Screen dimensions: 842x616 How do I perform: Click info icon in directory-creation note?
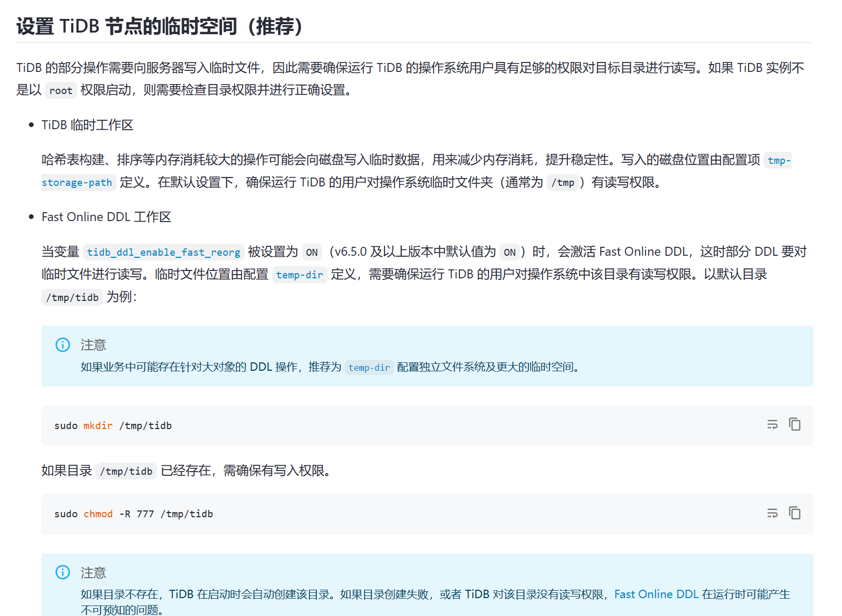63,572
